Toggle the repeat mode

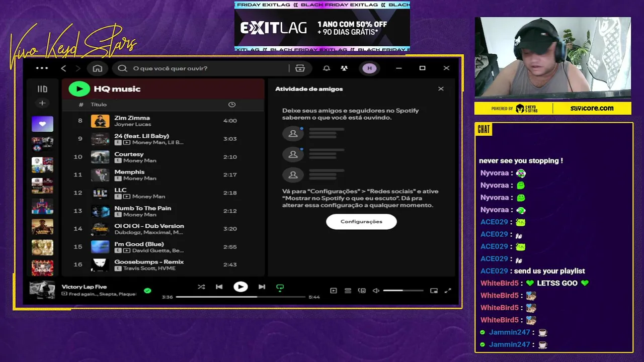(x=280, y=288)
